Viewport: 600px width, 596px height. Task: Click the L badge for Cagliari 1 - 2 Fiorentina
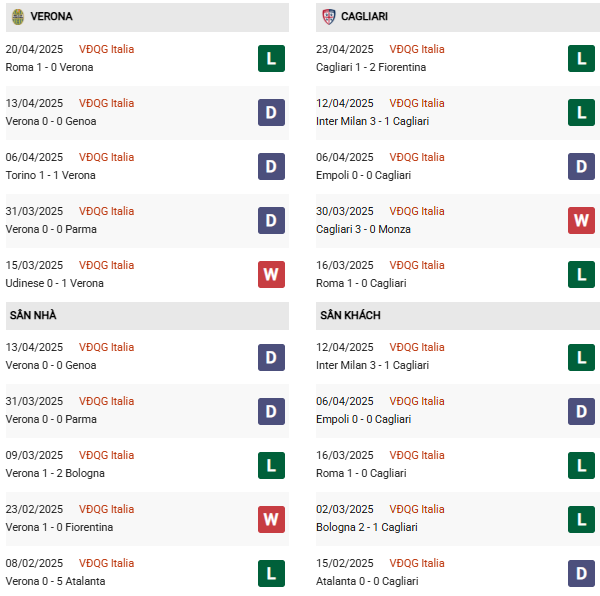click(582, 58)
